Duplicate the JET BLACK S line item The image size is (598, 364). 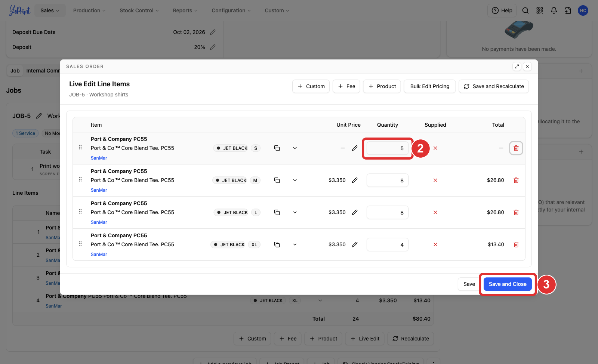pyautogui.click(x=277, y=148)
